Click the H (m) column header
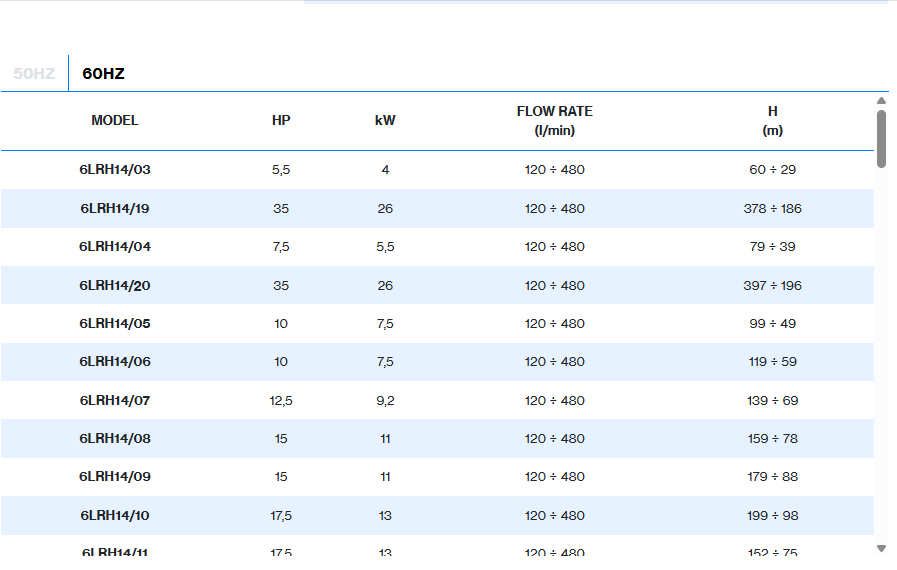897x570 pixels. (772, 121)
